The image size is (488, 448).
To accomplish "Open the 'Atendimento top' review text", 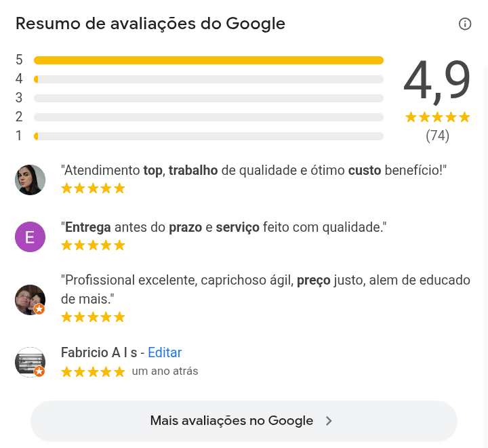I will tap(253, 170).
